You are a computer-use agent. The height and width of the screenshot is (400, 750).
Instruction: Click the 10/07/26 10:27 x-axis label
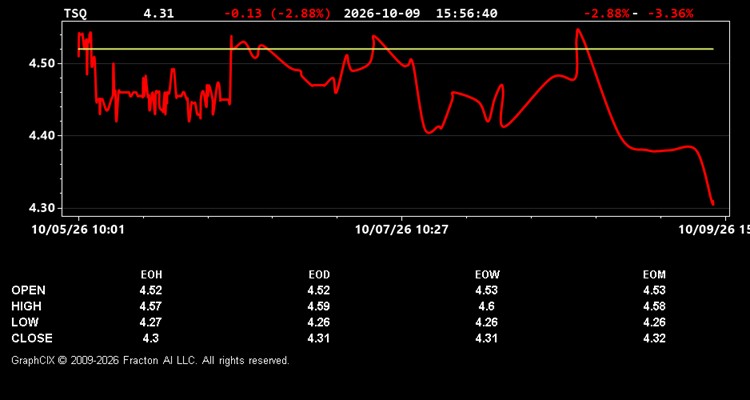click(402, 230)
